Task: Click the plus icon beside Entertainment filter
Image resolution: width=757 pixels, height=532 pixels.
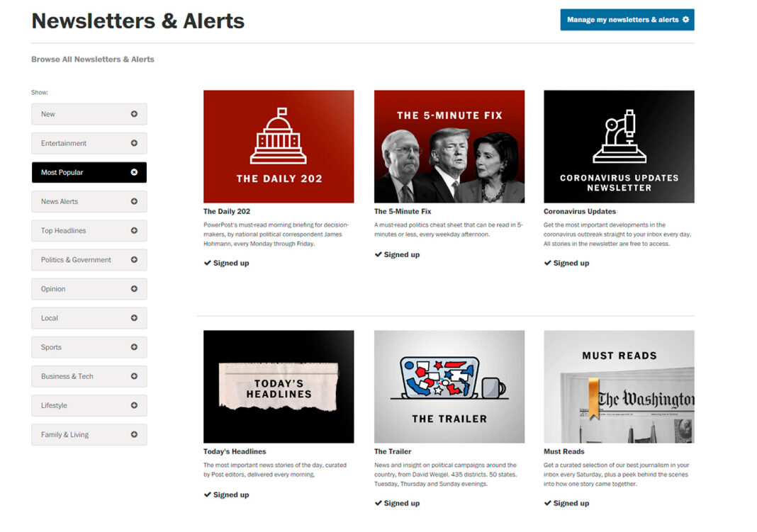Action: [x=134, y=143]
